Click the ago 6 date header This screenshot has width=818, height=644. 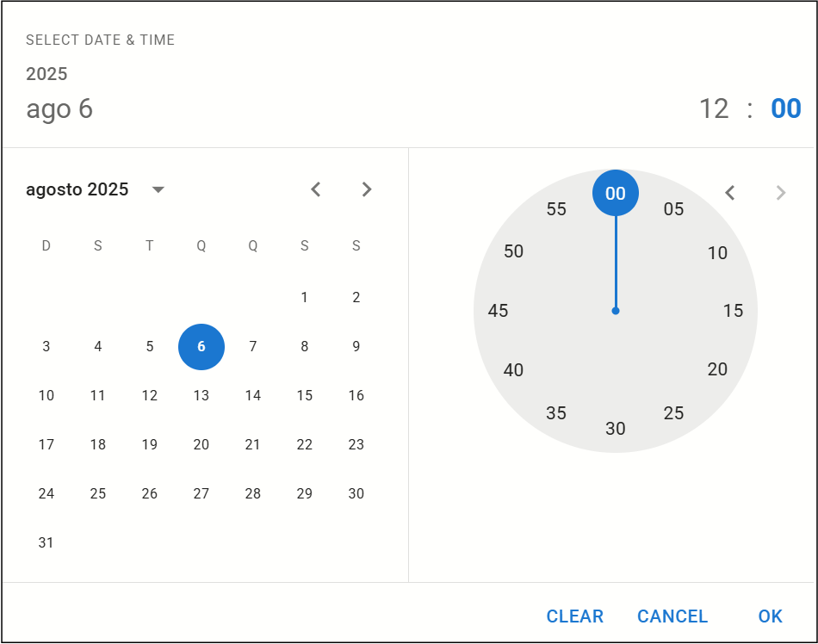click(59, 109)
